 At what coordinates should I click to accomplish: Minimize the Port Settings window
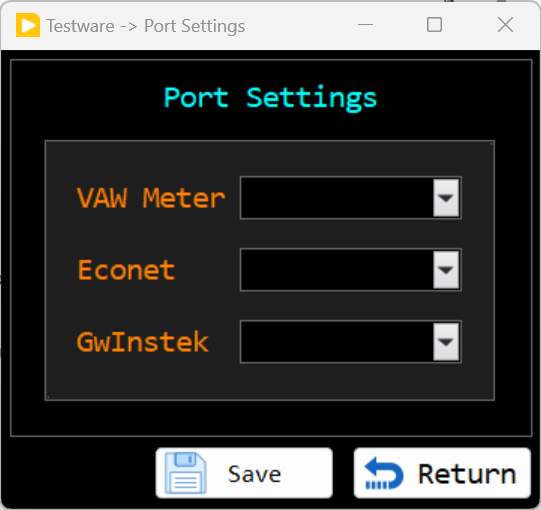365,25
